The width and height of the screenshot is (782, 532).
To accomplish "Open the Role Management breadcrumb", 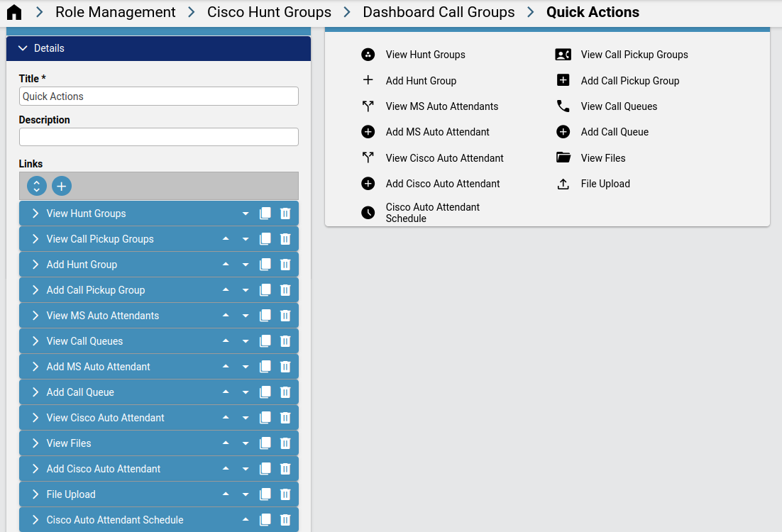I will pos(115,12).
